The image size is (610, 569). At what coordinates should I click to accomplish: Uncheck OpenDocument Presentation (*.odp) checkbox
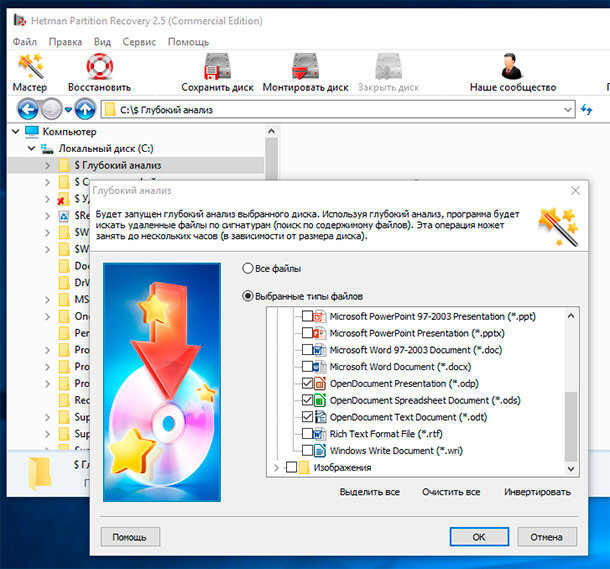point(307,383)
